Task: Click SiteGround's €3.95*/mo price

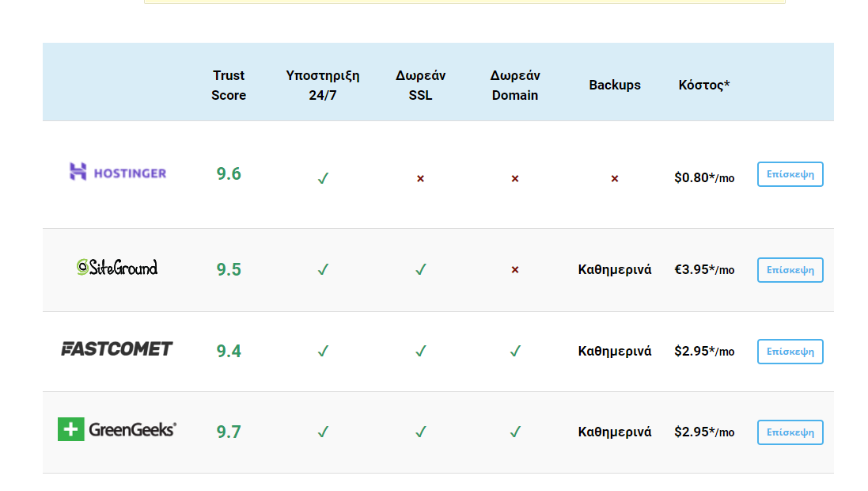Action: click(x=704, y=270)
